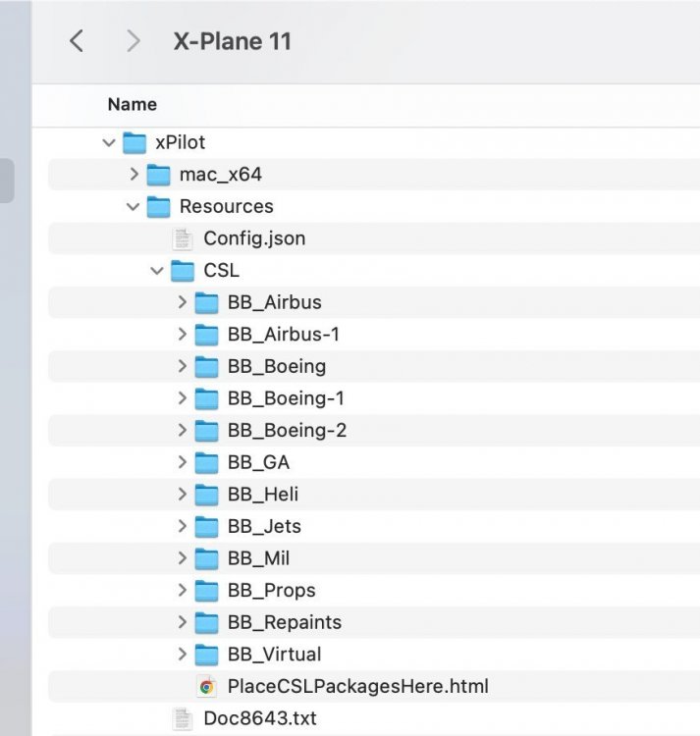The width and height of the screenshot is (700, 736).
Task: Click the BB_Boeing folder icon
Action: click(206, 367)
